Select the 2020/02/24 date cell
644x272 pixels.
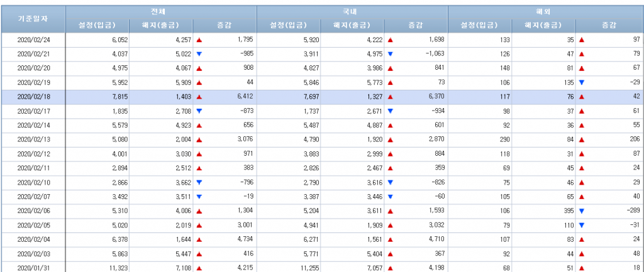point(33,40)
